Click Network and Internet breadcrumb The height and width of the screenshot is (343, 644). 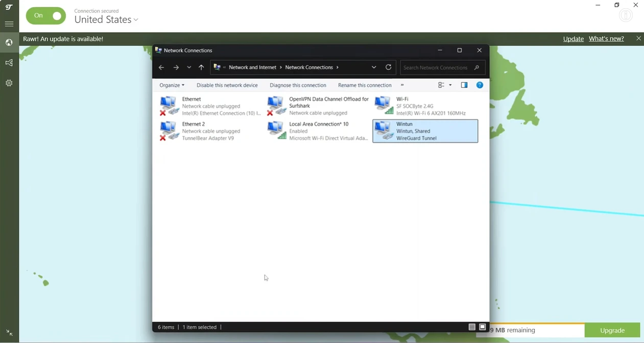252,67
